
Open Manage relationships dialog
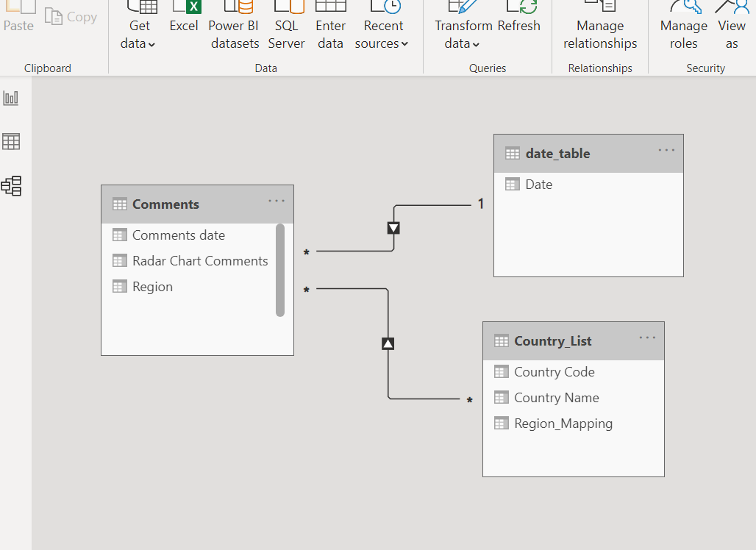[x=600, y=26]
